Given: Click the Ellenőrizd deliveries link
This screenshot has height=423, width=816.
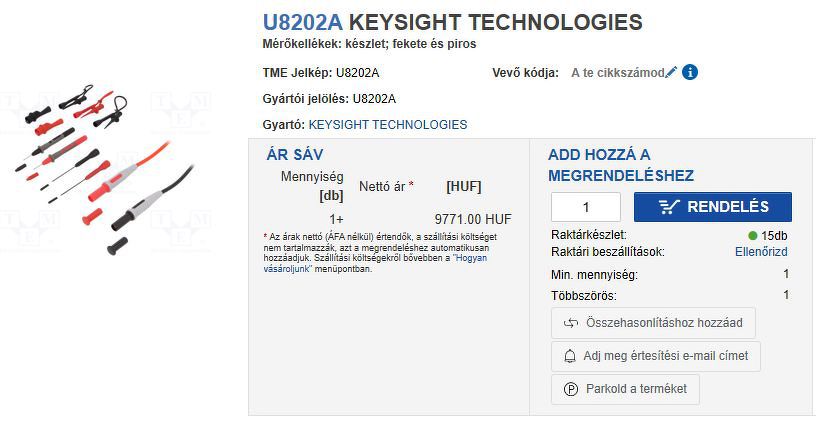Looking at the screenshot, I should click(x=761, y=252).
